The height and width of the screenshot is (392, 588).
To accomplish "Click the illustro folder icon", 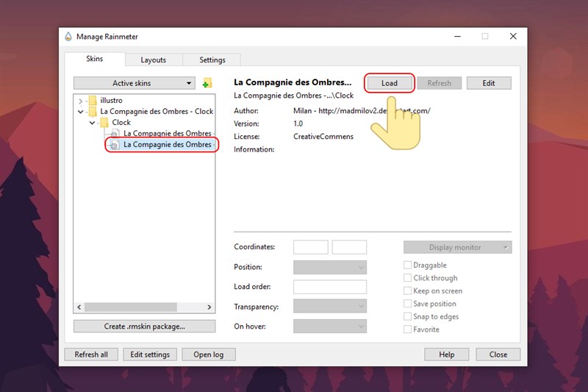I will (92, 101).
